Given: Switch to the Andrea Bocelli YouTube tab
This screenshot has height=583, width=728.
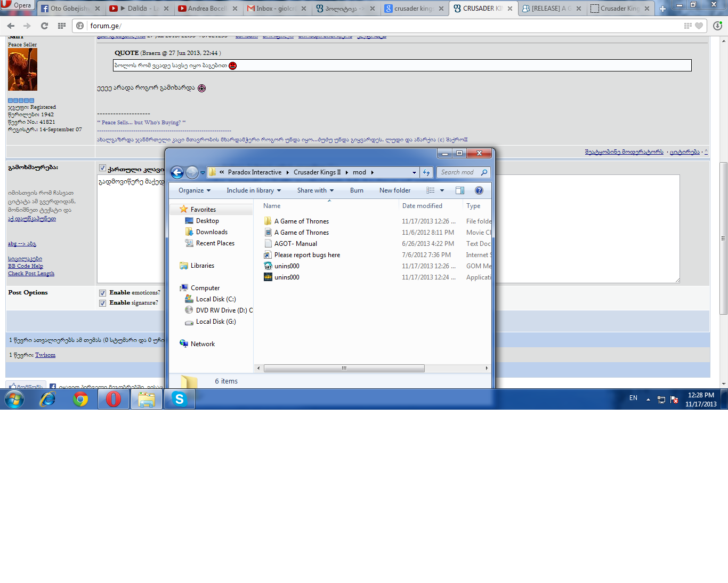Looking at the screenshot, I should pos(208,9).
